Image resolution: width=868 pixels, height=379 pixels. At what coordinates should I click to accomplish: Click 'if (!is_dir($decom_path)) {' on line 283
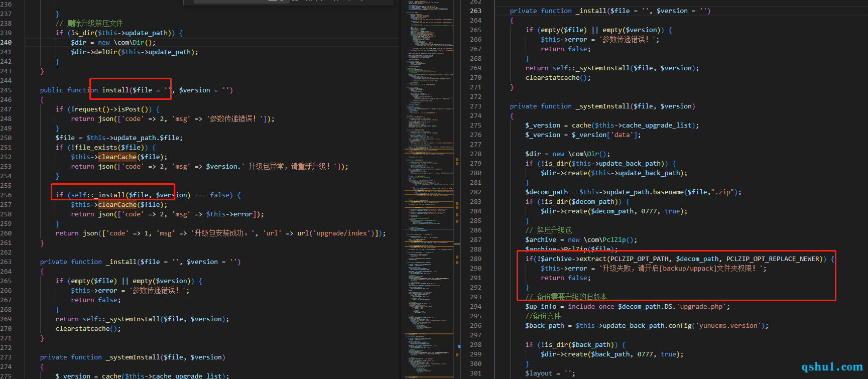[x=577, y=201]
